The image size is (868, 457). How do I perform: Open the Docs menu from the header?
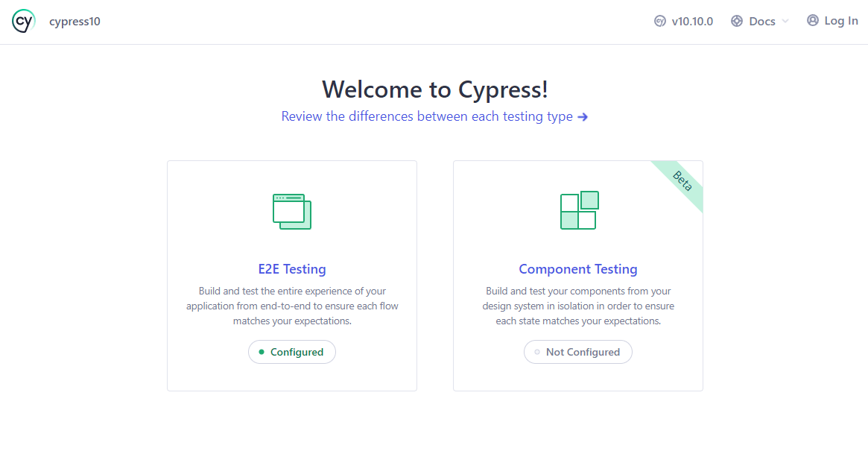coord(759,21)
